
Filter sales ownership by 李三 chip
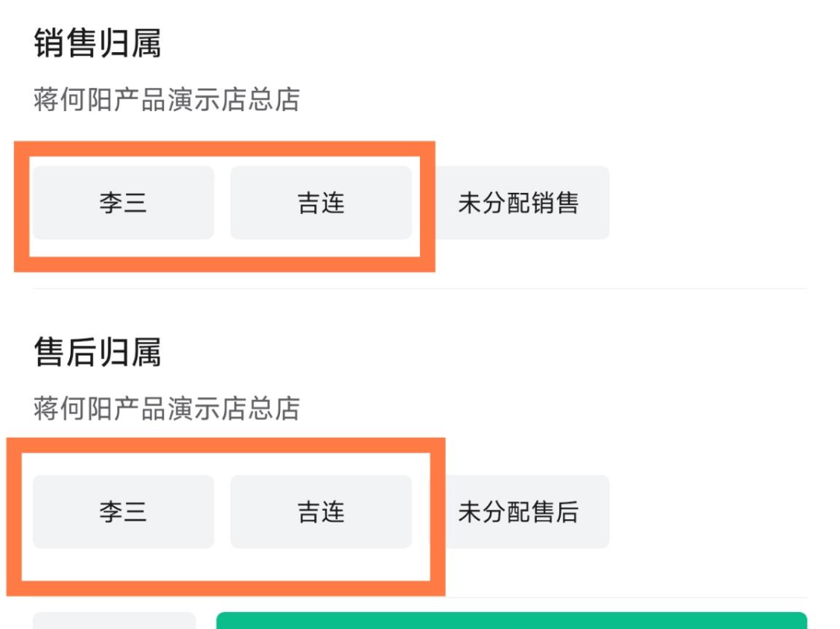click(x=123, y=203)
